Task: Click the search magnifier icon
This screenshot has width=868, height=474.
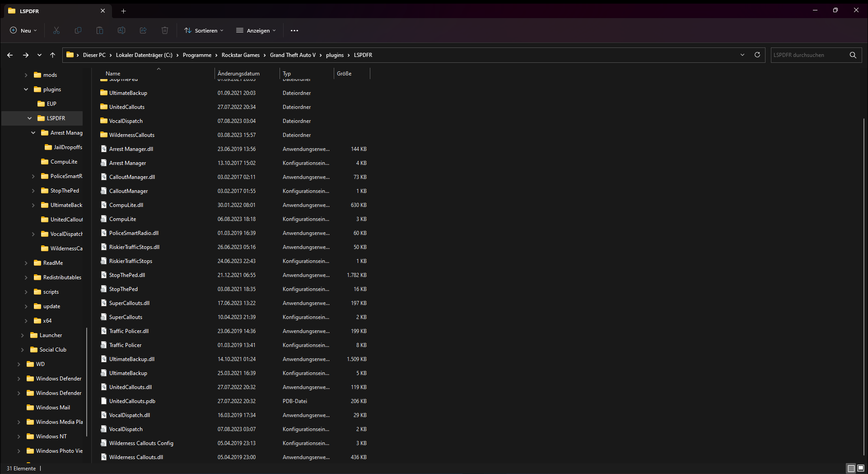Action: pos(853,55)
